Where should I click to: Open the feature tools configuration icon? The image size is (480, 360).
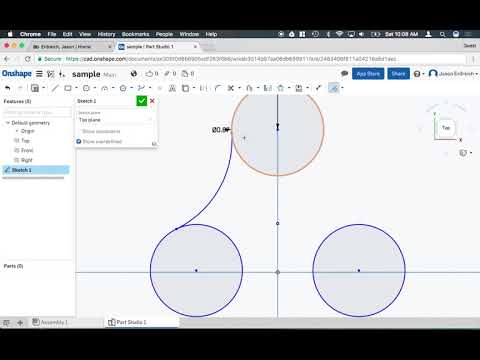tap(50, 74)
